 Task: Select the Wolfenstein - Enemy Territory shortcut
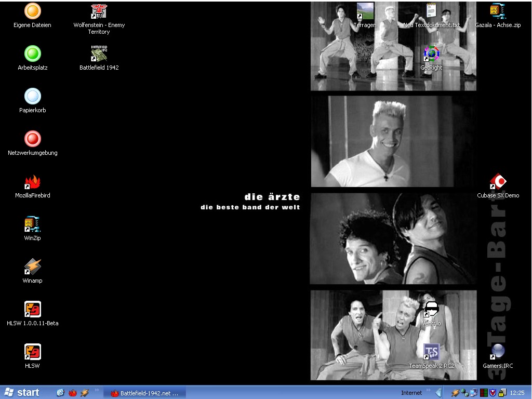[99, 19]
